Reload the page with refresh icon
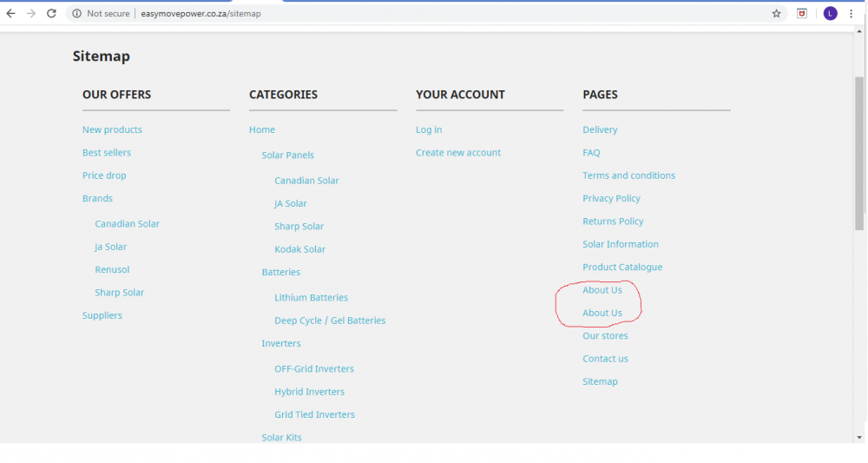 coord(51,13)
